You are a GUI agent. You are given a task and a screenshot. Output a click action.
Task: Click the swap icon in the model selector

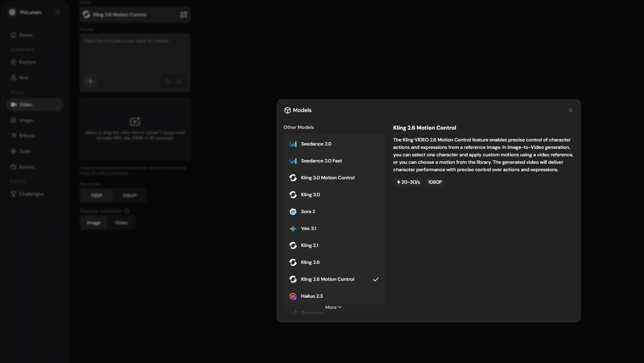pos(184,15)
